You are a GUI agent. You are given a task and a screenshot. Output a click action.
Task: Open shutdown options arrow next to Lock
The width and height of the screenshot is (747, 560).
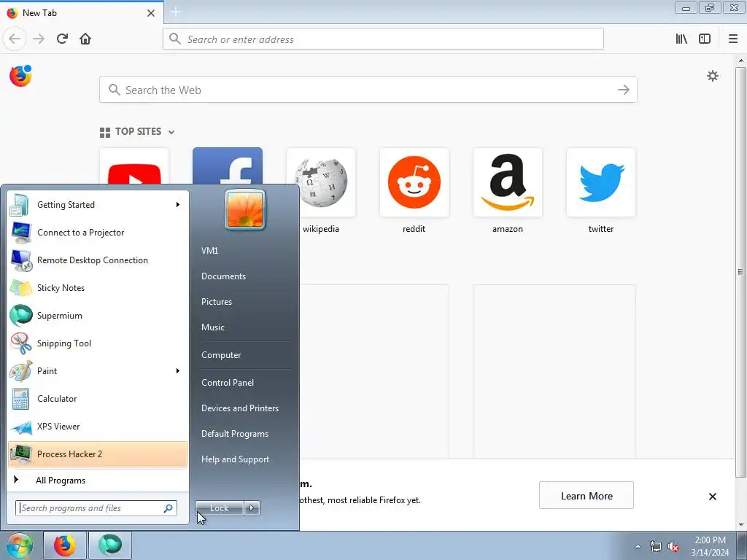tap(252, 508)
